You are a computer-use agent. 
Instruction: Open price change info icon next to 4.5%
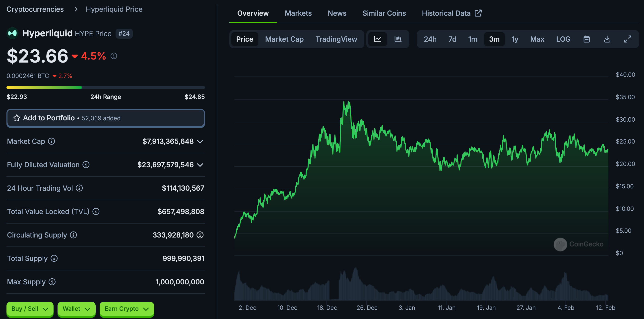click(x=114, y=56)
